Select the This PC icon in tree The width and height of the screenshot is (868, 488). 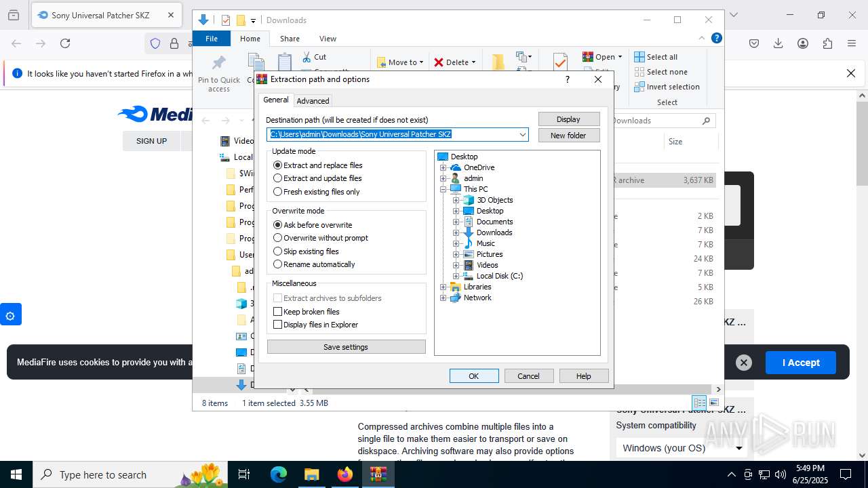pyautogui.click(x=456, y=189)
